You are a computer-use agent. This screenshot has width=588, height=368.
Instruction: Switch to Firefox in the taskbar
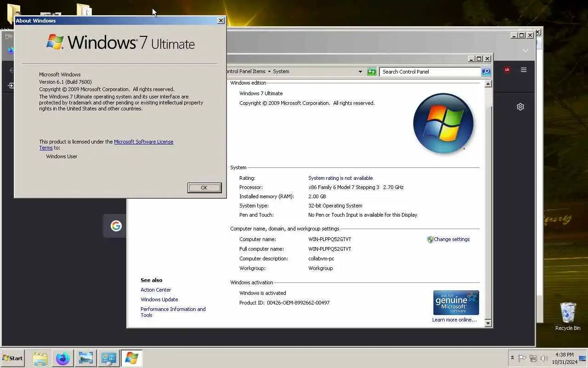63,358
